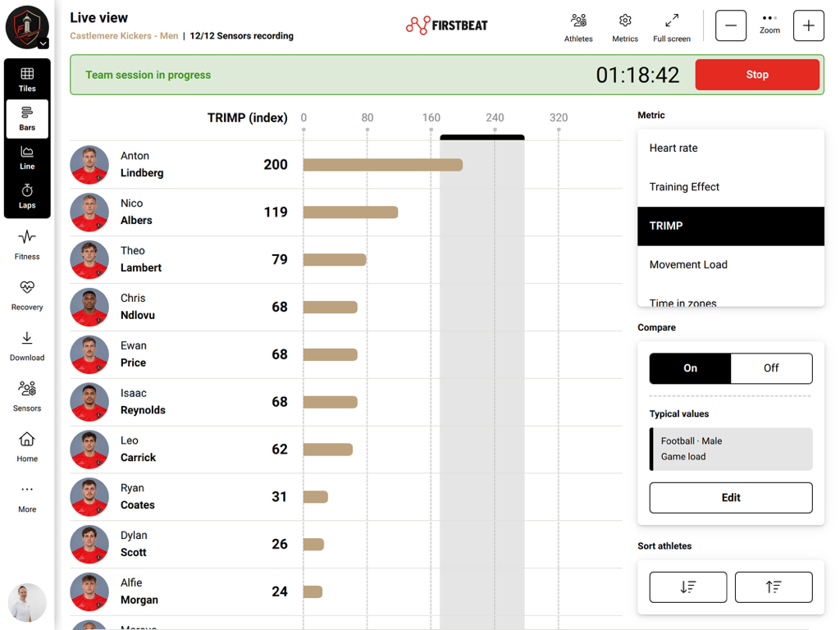Select the Bars view
Image resolution: width=840 pixels, height=630 pixels.
click(x=27, y=119)
